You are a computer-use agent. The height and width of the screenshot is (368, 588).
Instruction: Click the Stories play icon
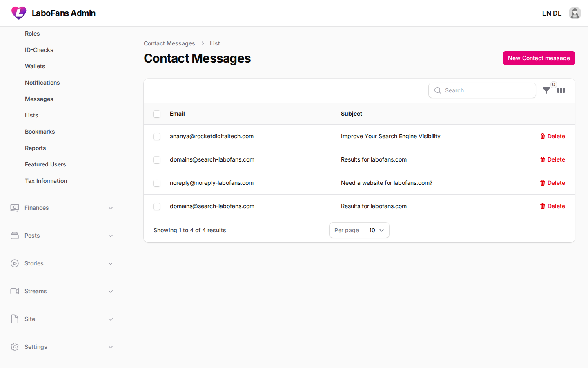(15, 263)
